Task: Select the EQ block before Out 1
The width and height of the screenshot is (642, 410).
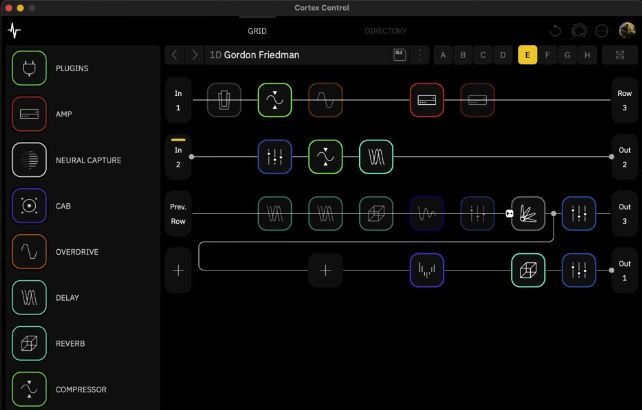Action: click(x=579, y=270)
